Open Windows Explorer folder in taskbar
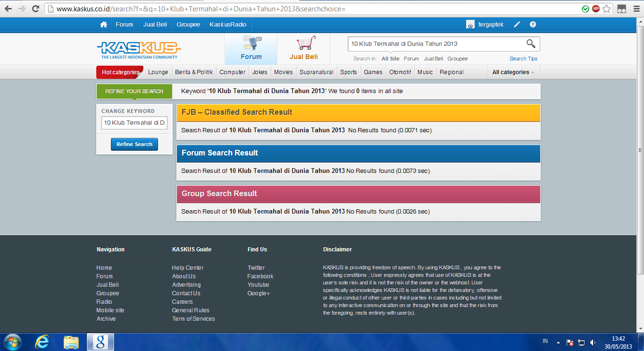The image size is (644, 351). pos(71,342)
